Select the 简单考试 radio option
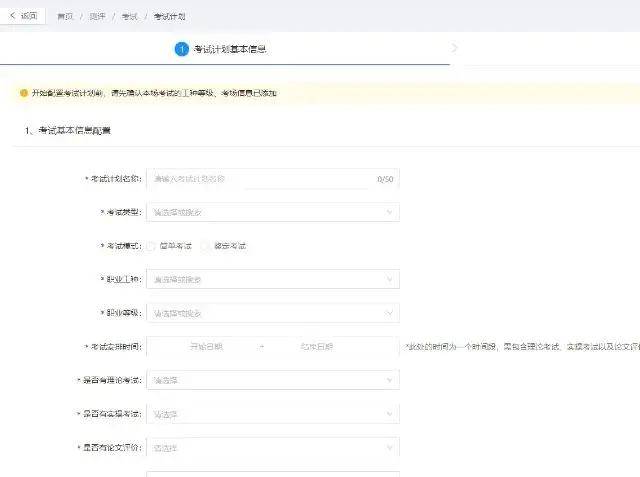This screenshot has width=640, height=477. pyautogui.click(x=170, y=246)
